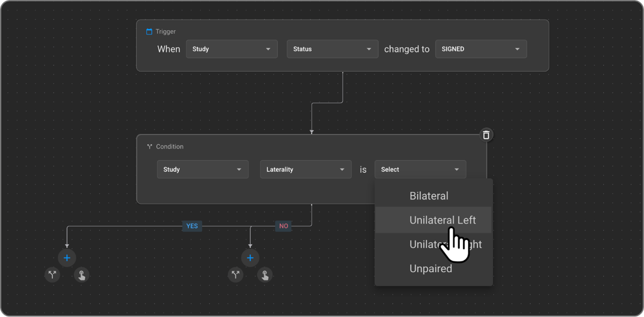Click the plus button under NO branch
The height and width of the screenshot is (317, 644).
click(x=250, y=258)
